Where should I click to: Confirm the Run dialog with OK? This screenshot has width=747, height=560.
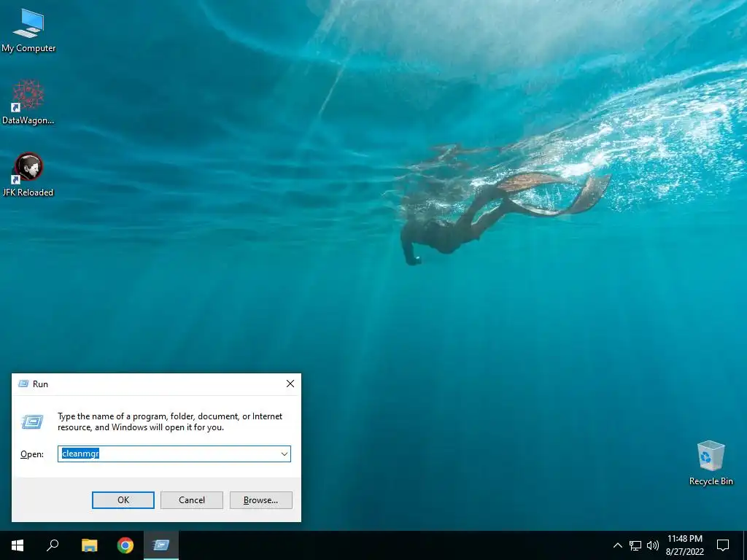123,500
